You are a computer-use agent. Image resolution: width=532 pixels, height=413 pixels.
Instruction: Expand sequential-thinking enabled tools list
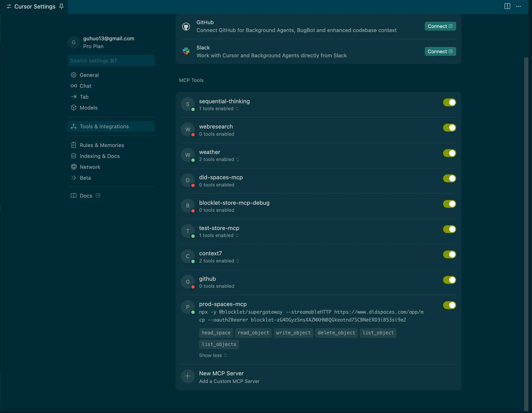[219, 109]
